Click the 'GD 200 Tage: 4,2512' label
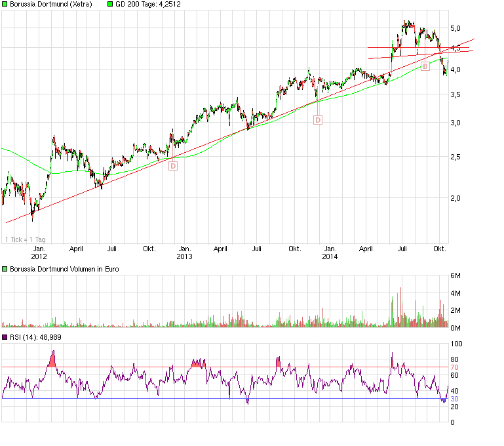504x446 pixels. [x=148, y=4]
